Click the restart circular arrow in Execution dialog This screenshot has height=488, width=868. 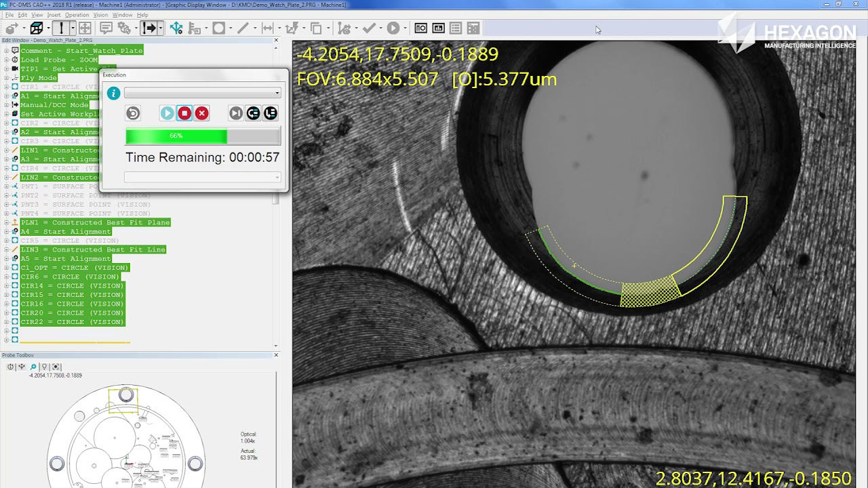133,113
